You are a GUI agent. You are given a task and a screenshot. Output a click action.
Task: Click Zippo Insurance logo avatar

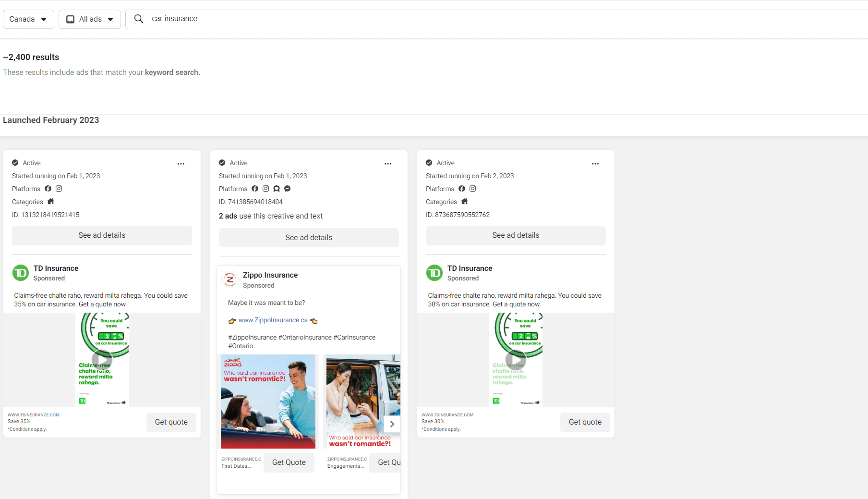[230, 279]
